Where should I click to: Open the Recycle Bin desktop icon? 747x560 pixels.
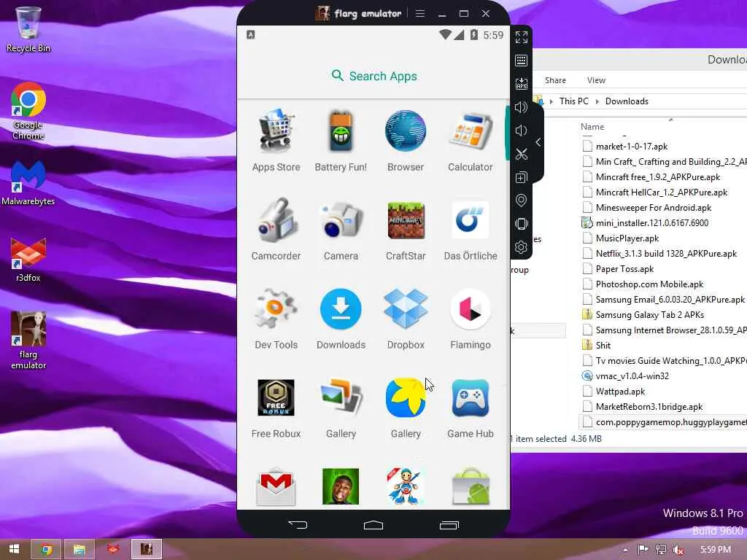28,29
